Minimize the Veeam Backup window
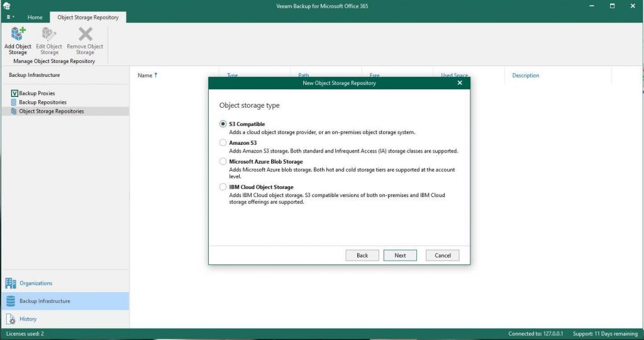 pyautogui.click(x=592, y=6)
